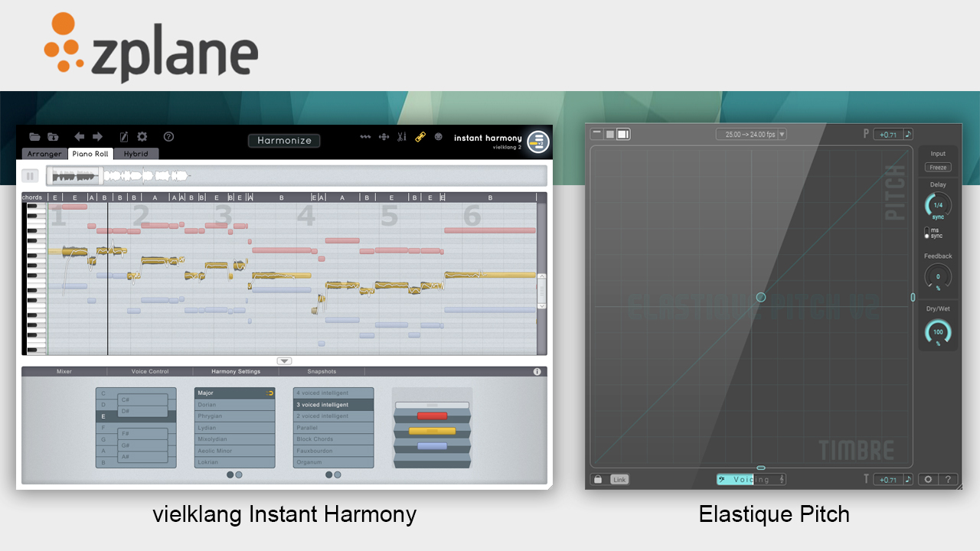Viewport: 980px width, 551px height.
Task: Open vielklang settings gear
Action: coord(142,137)
